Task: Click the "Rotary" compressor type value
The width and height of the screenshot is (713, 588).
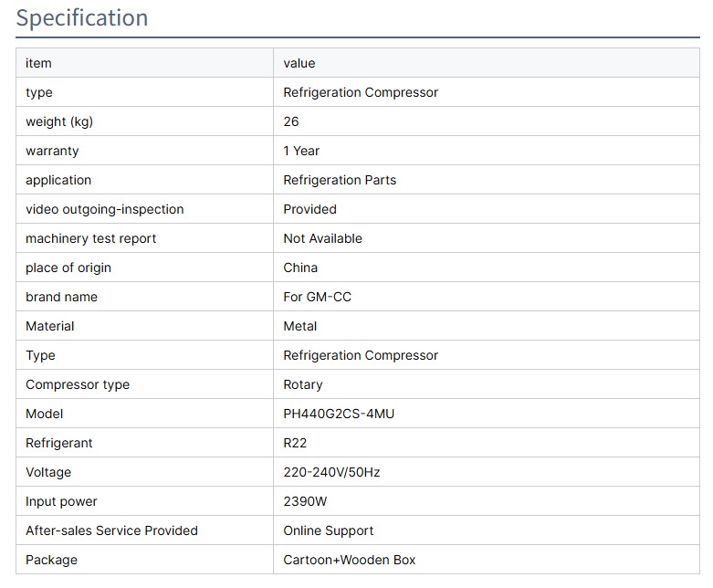Action: pos(303,384)
